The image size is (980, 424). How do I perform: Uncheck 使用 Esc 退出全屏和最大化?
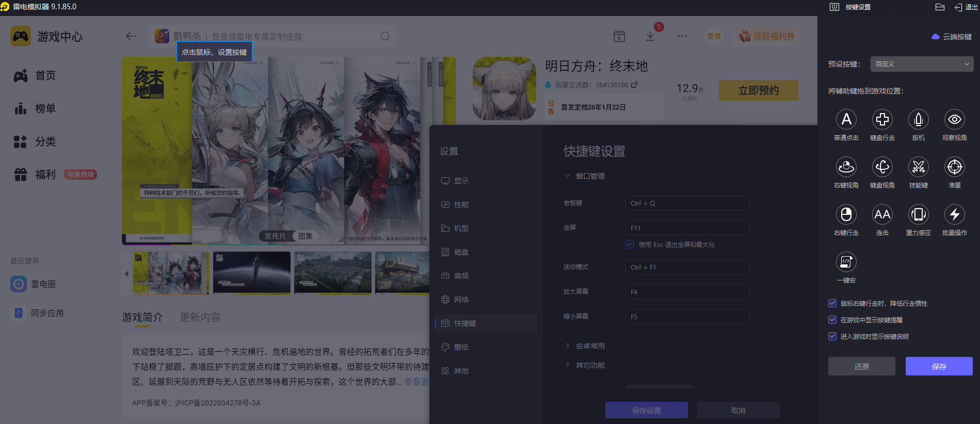pos(630,244)
